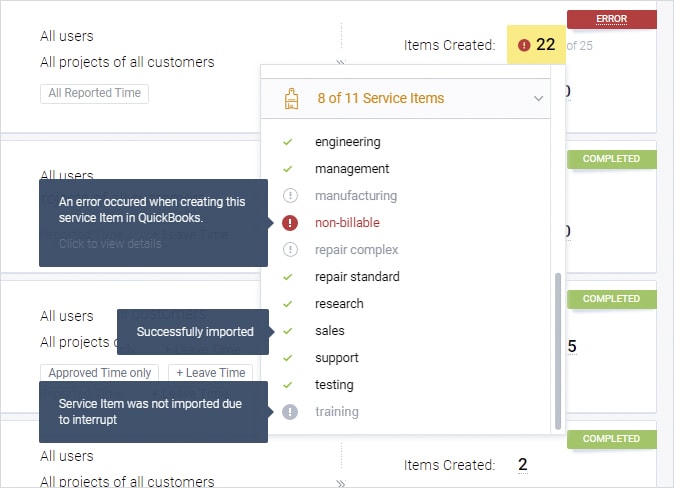Select the research service item
Viewport: 674px width, 488px height.
pos(339,304)
